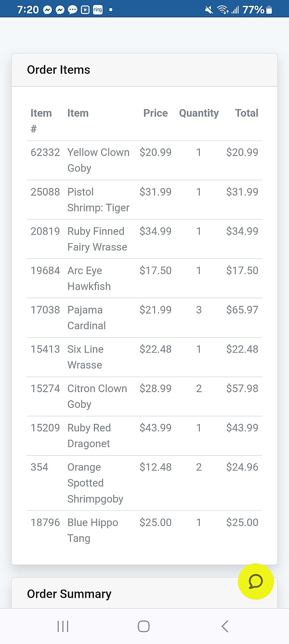Tap the Android home button icon
The height and width of the screenshot is (644, 289).
click(x=144, y=626)
